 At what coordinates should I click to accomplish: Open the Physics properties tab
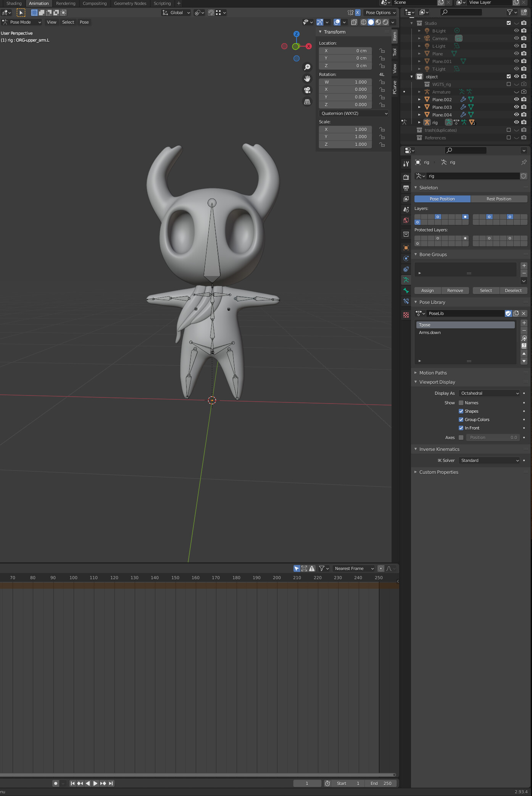[406, 258]
